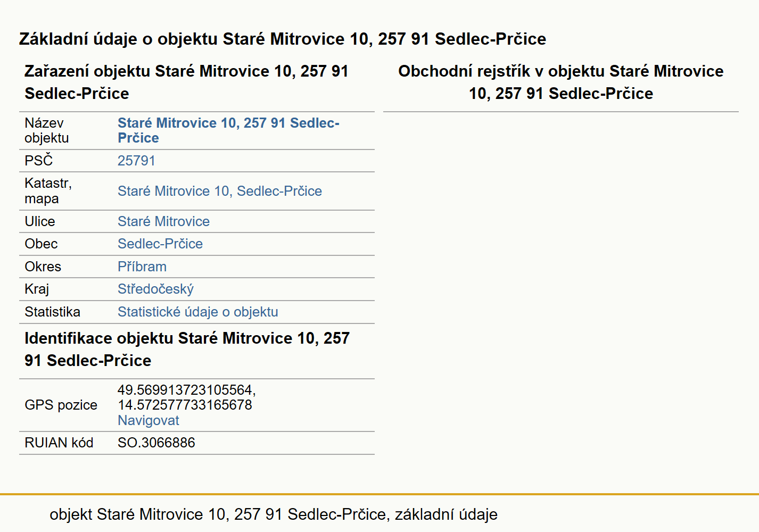Click the Katastr, mapa row label
This screenshot has height=532, width=759.
(48, 191)
